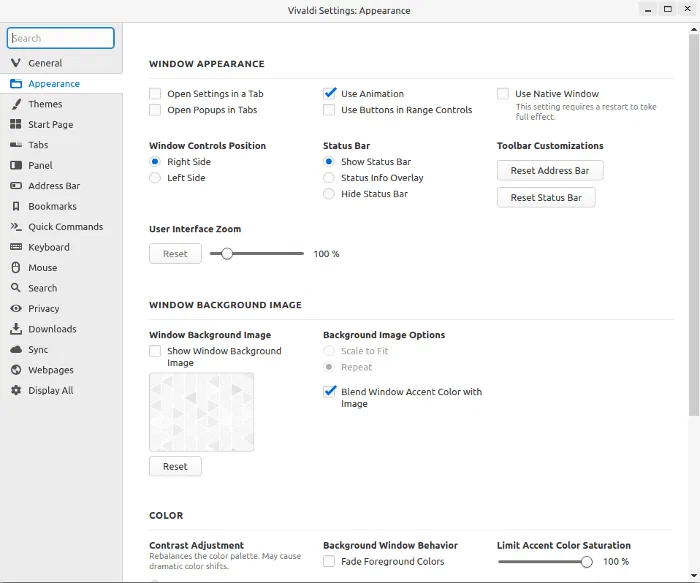This screenshot has width=700, height=583.
Task: Go to Quick Commands settings
Action: (61, 226)
